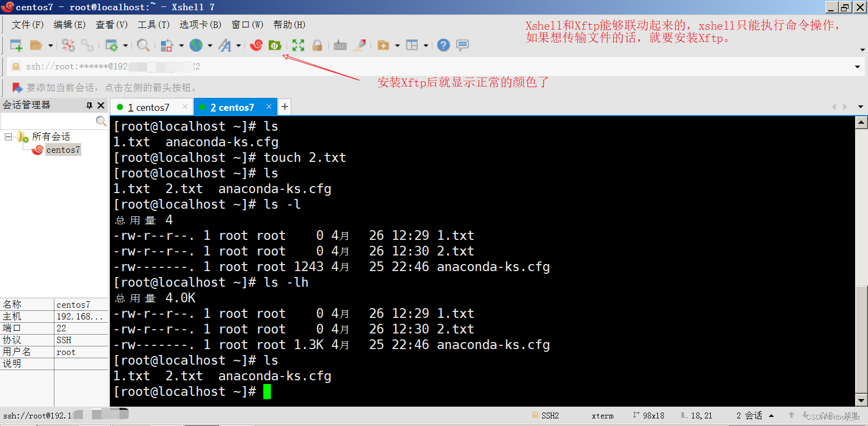Viewport: 868px width, 426px height.
Task: Click the window layout toolbar icon
Action: [x=412, y=45]
